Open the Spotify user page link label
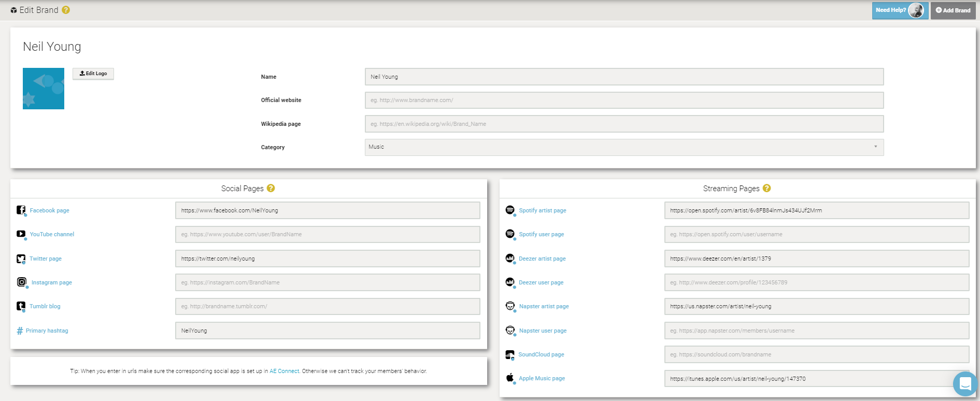 [542, 234]
